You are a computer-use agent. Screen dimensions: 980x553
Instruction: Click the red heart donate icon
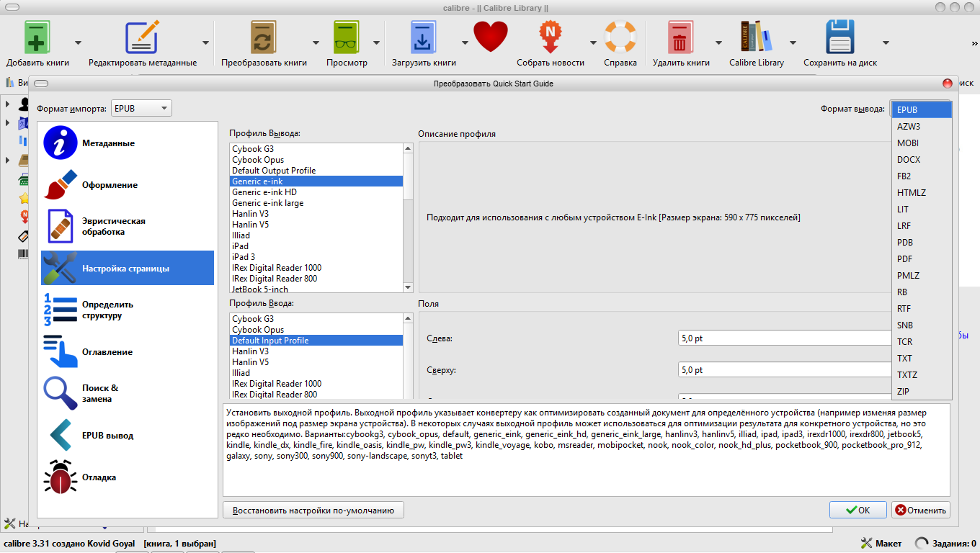click(x=491, y=37)
